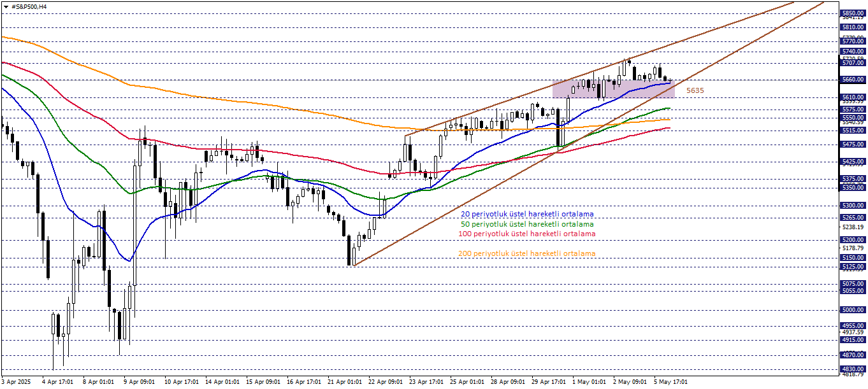Image resolution: width=868 pixels, height=389 pixels.
Task: Click the 5238.19 price scale value
Action: (853, 227)
